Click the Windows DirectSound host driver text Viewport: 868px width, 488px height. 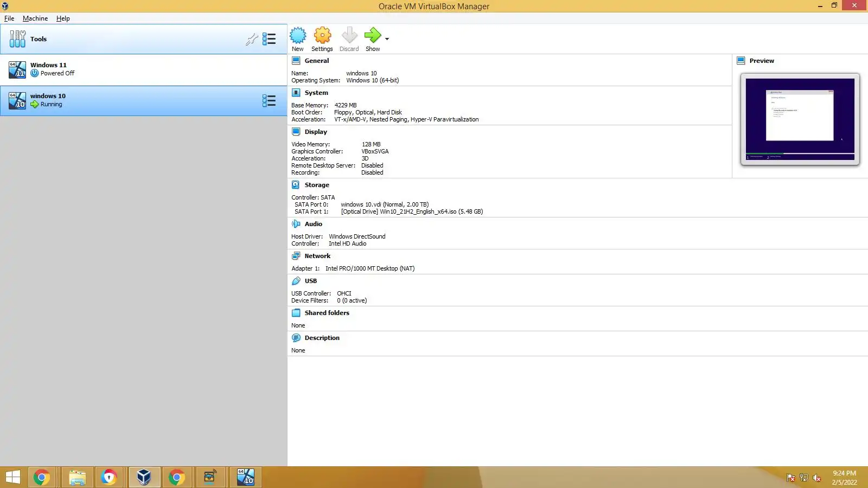[x=357, y=236]
